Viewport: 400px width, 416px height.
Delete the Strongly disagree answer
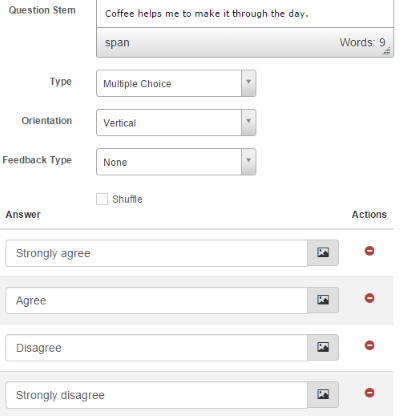(369, 393)
